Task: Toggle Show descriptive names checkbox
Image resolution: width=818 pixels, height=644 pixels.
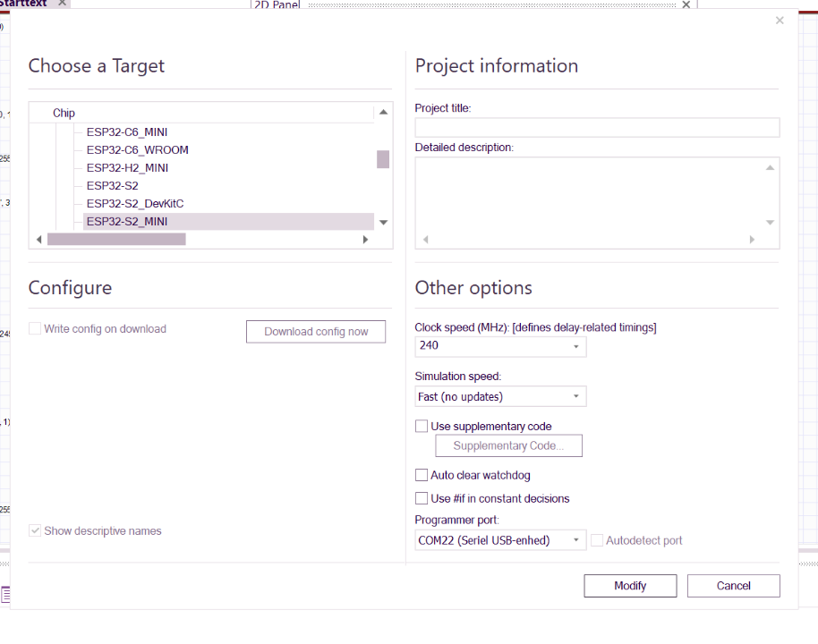Action: [x=35, y=530]
